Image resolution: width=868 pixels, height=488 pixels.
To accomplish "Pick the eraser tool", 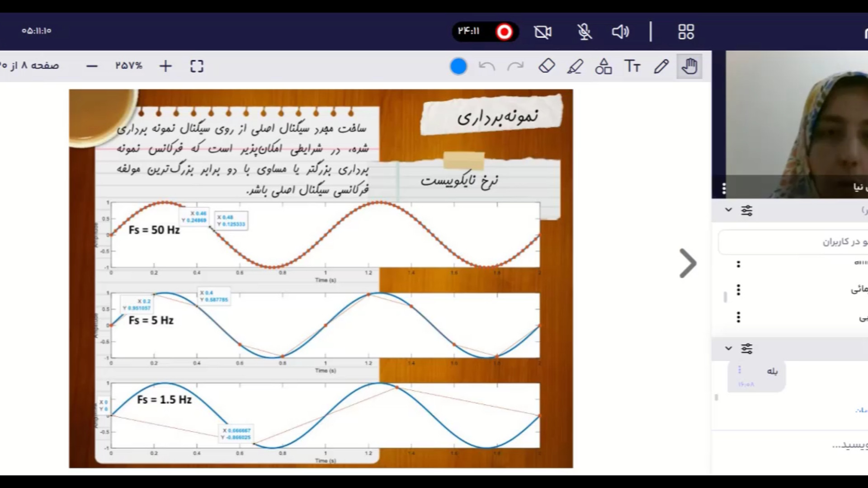I will [547, 66].
